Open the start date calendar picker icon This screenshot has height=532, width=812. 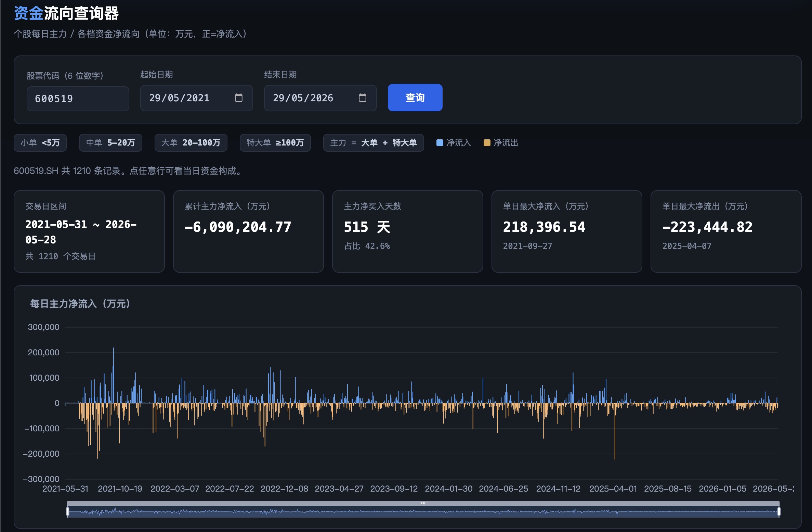click(238, 98)
